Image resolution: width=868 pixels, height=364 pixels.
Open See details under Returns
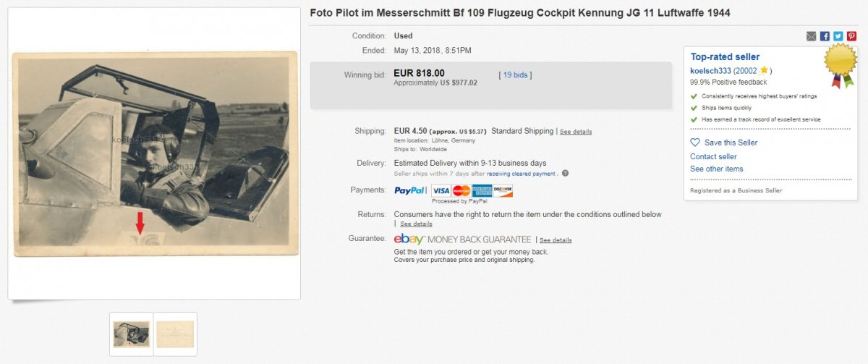pyautogui.click(x=416, y=224)
